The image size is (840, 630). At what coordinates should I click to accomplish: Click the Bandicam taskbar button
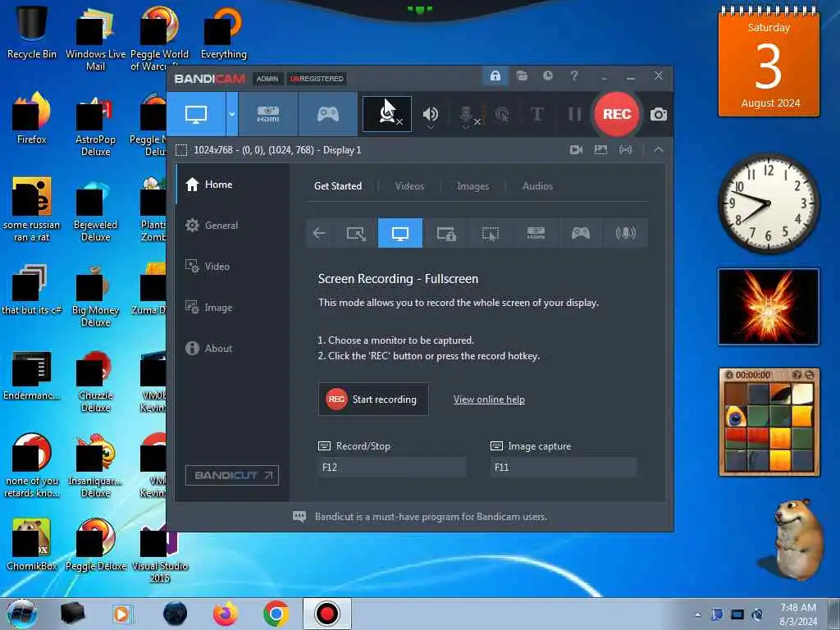coord(326,614)
